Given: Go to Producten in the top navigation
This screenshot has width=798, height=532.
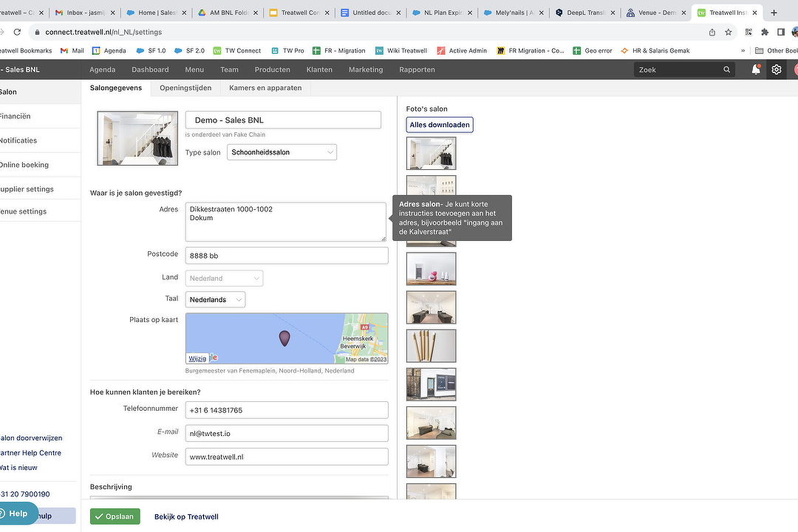Looking at the screenshot, I should 272,69.
